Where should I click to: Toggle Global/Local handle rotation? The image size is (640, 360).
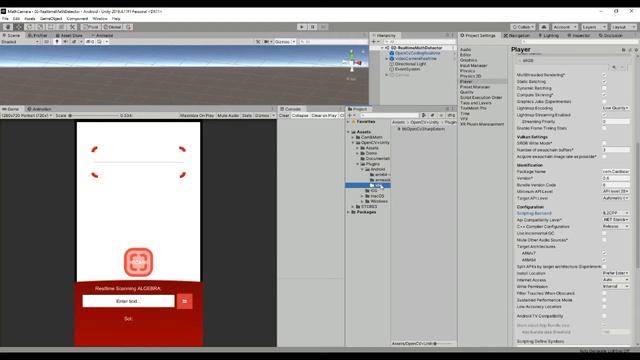(x=112, y=27)
